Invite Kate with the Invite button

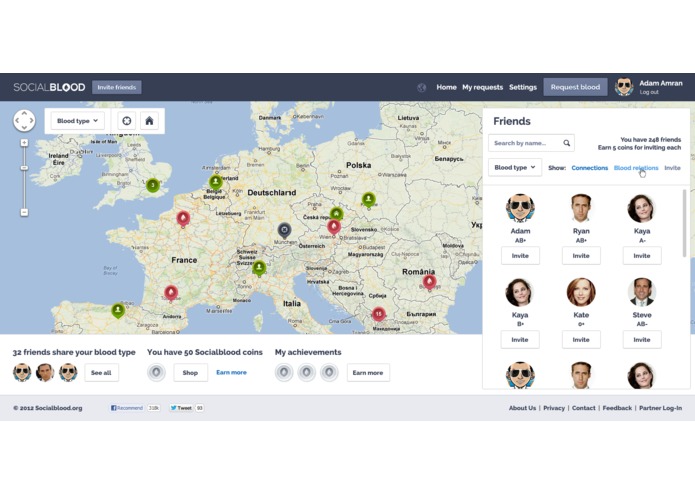pyautogui.click(x=581, y=340)
